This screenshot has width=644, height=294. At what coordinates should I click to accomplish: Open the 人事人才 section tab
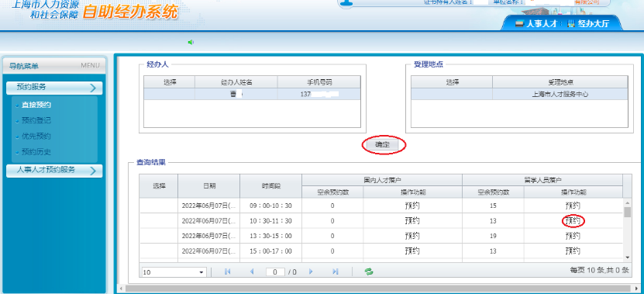pyautogui.click(x=536, y=23)
